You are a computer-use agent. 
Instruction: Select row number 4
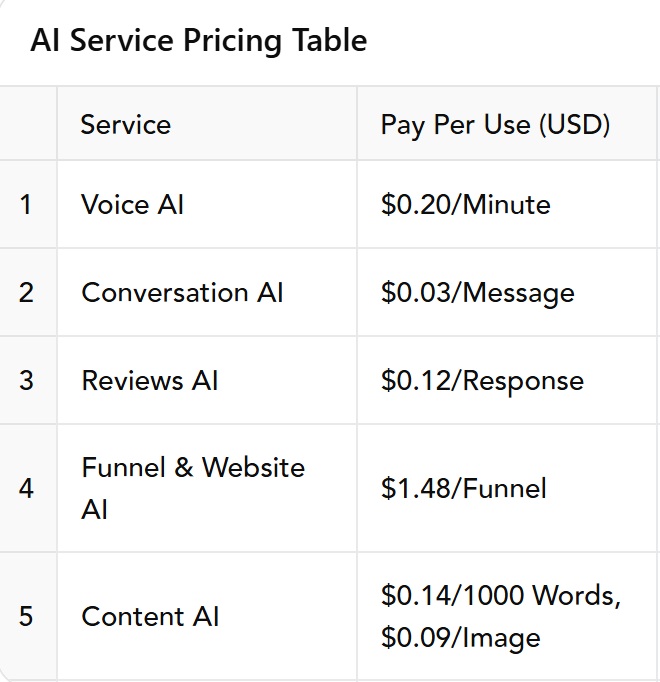(x=26, y=488)
